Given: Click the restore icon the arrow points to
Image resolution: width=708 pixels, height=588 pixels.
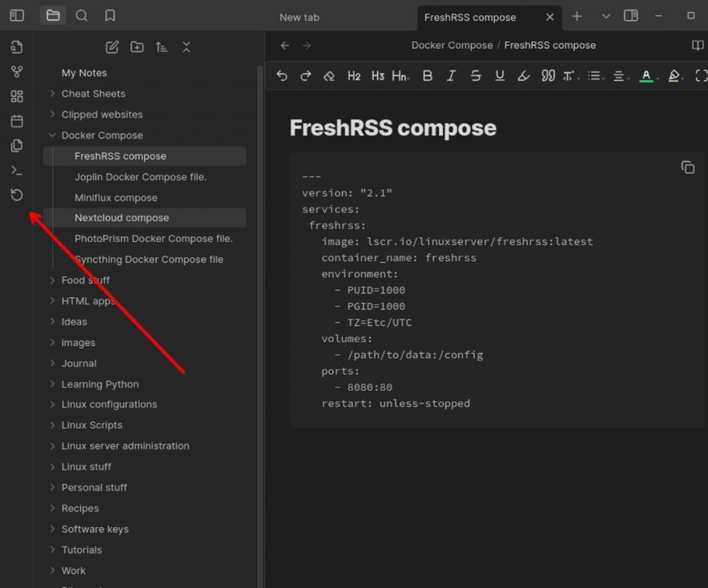Looking at the screenshot, I should click(x=17, y=195).
